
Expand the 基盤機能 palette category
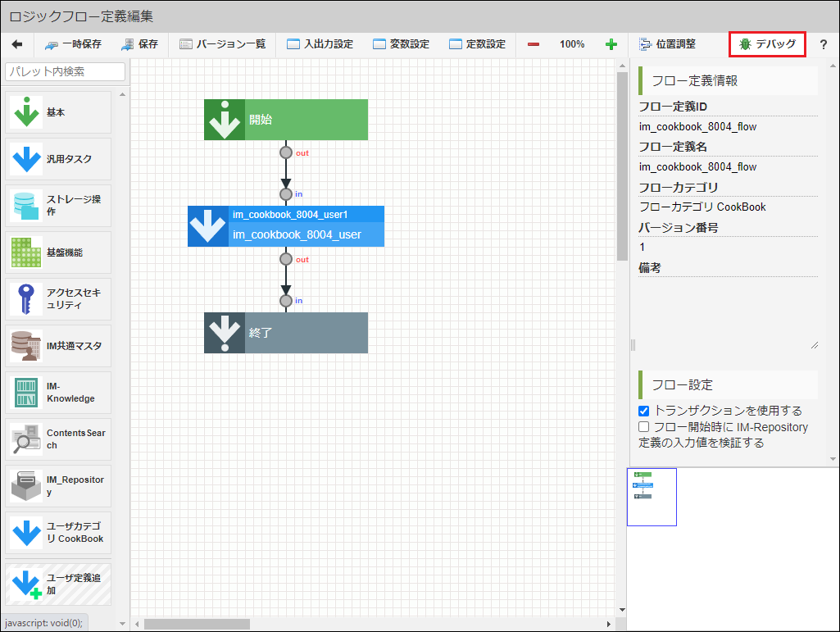click(x=58, y=252)
